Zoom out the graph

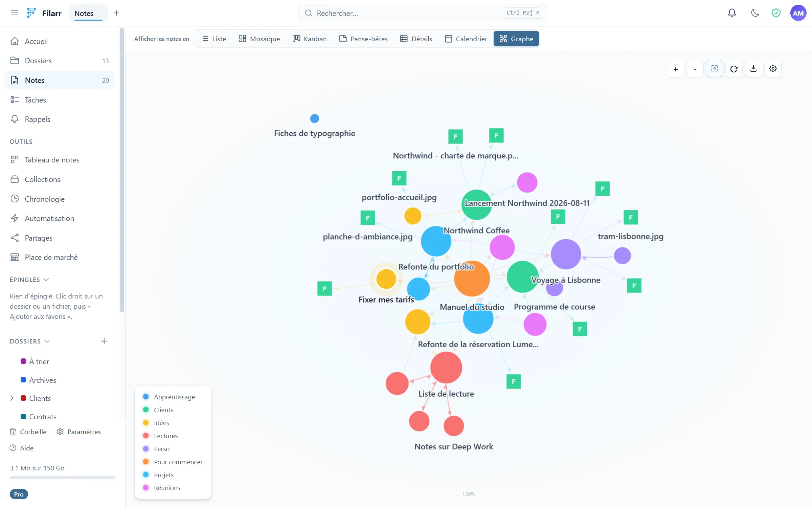695,69
